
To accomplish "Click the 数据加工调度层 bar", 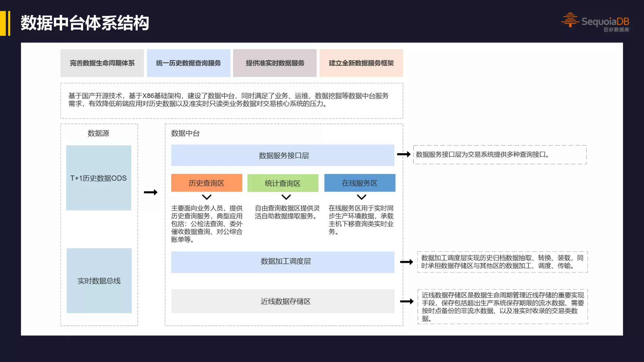I will 282,262.
